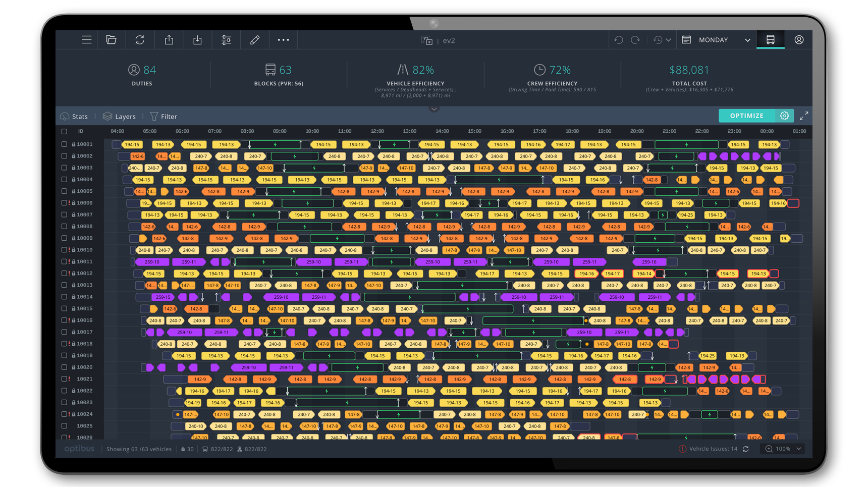Image resolution: width=868 pixels, height=487 pixels.
Task: Toggle the select-all checkbox in ID column
Action: [64, 131]
